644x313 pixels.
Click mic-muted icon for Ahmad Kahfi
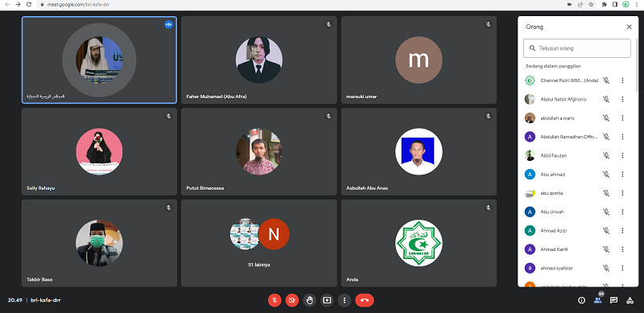coord(606,249)
